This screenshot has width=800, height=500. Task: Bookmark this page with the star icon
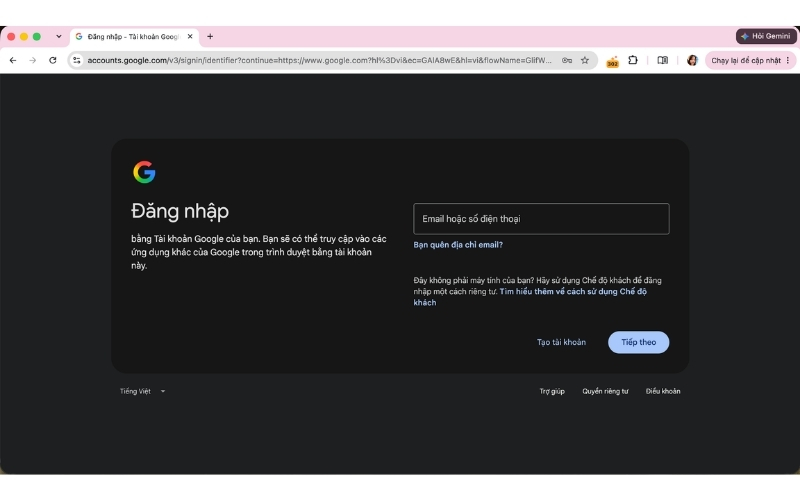pos(585,60)
